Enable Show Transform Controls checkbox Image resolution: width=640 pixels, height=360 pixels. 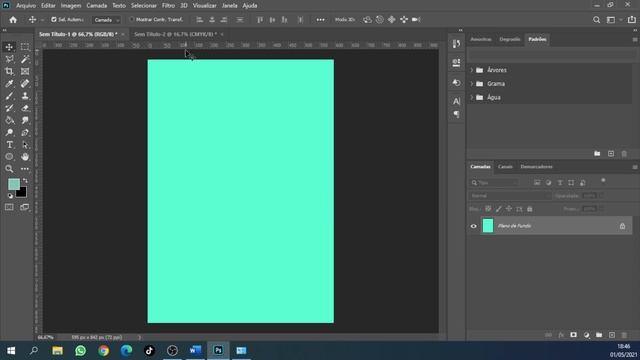click(131, 20)
